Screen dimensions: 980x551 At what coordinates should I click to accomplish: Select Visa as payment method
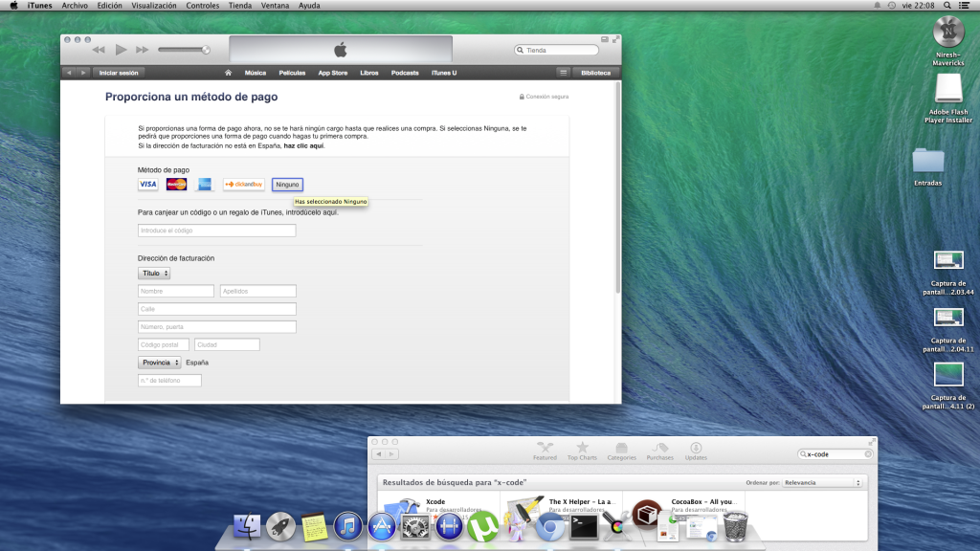[x=148, y=185]
